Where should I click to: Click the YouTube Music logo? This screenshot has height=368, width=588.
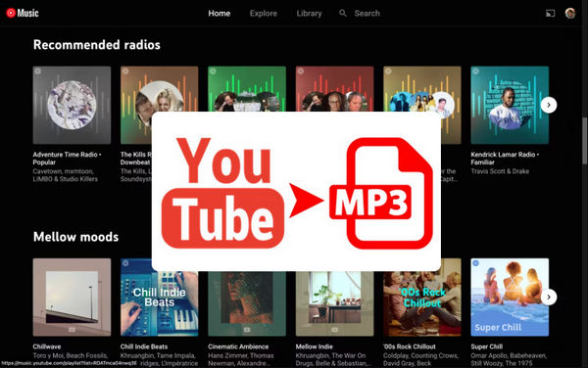click(23, 13)
